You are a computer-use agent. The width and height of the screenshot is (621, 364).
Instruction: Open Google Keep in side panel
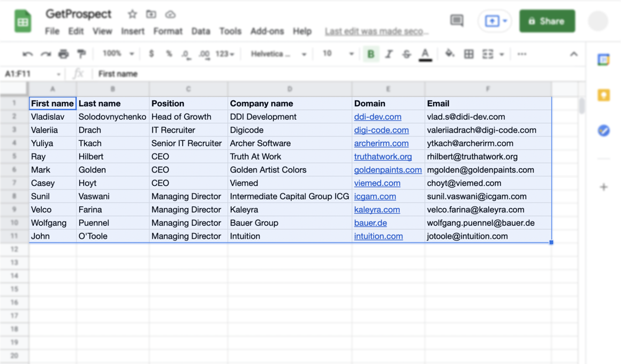(603, 95)
